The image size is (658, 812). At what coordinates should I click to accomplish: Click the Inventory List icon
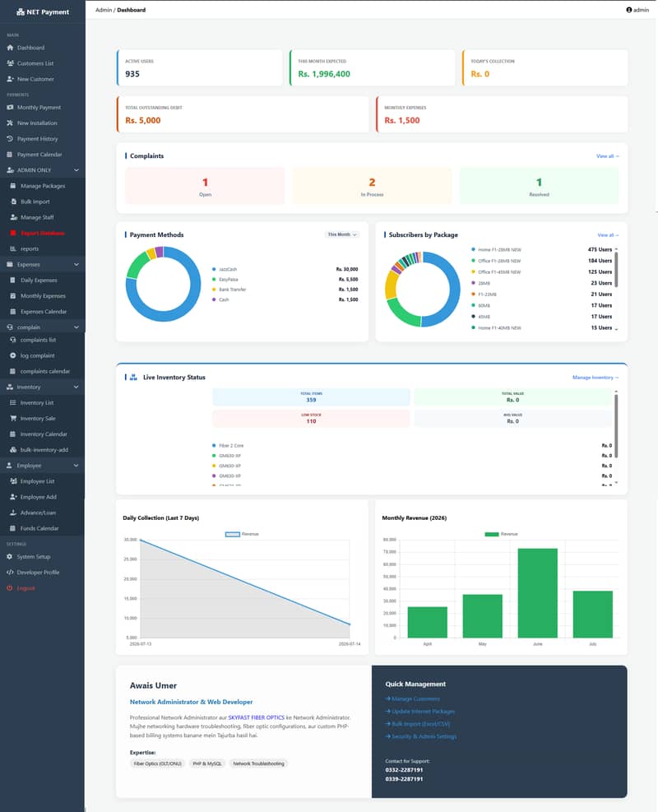[x=13, y=402]
